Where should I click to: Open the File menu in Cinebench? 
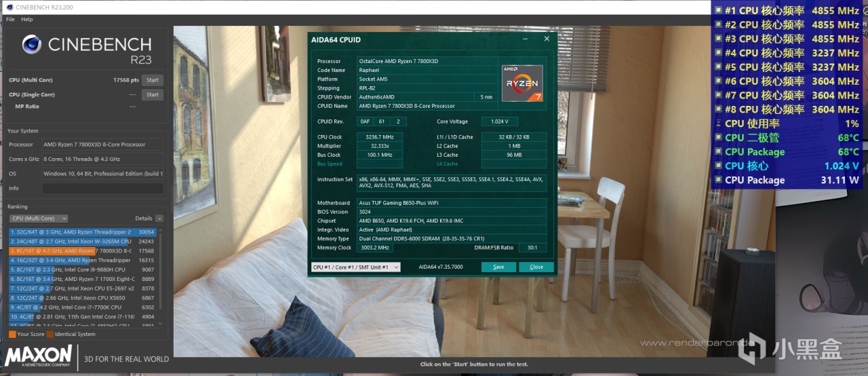pyautogui.click(x=10, y=20)
